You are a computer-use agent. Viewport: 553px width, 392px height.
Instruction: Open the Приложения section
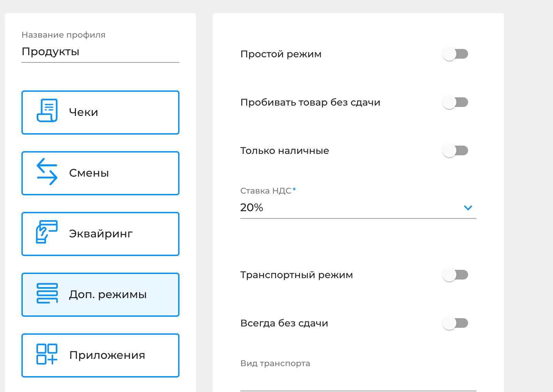[x=107, y=355]
